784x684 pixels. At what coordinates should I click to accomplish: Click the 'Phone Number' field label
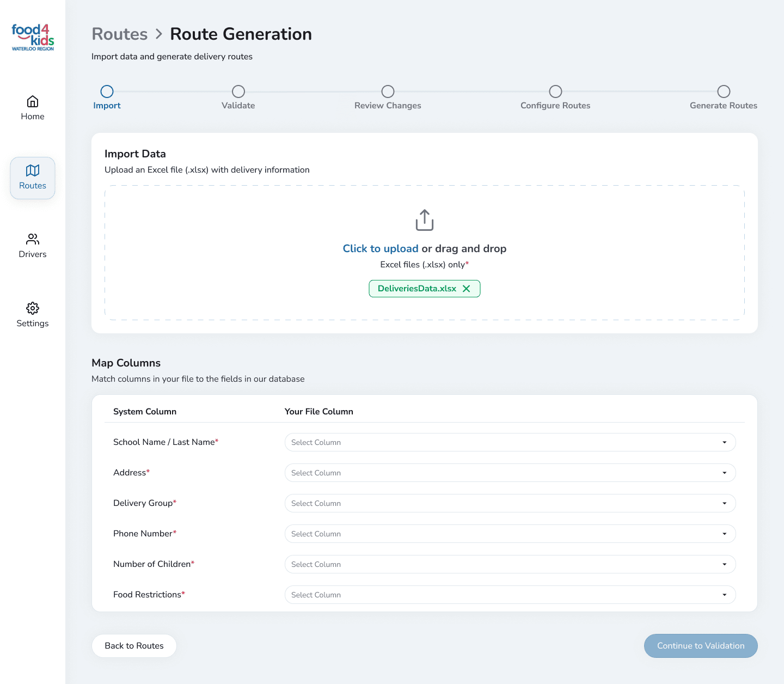[x=145, y=534]
